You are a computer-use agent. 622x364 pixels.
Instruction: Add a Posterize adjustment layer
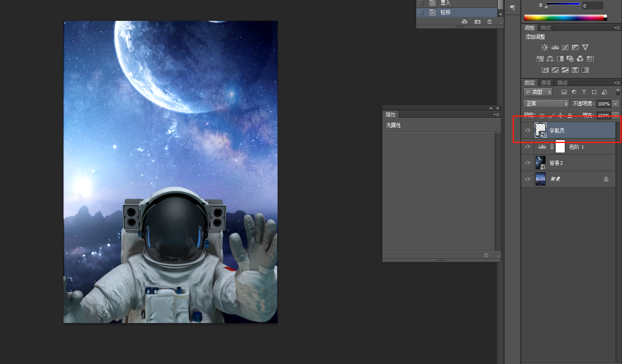[555, 70]
